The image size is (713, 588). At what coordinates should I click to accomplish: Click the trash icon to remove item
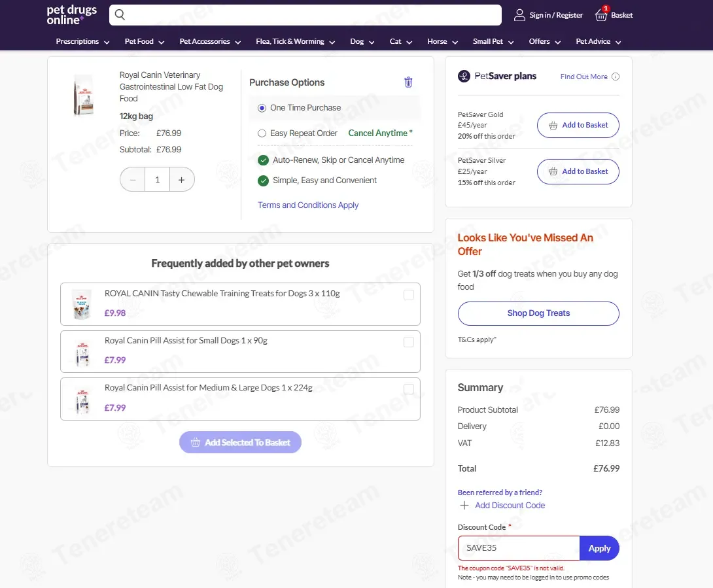tap(408, 82)
